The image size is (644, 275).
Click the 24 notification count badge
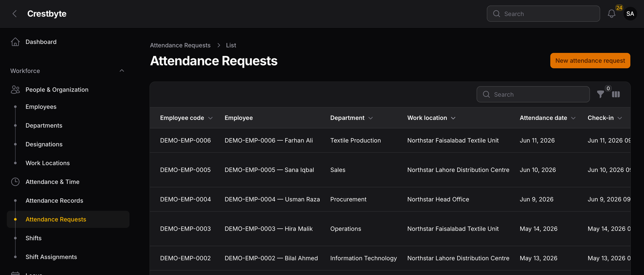619,8
